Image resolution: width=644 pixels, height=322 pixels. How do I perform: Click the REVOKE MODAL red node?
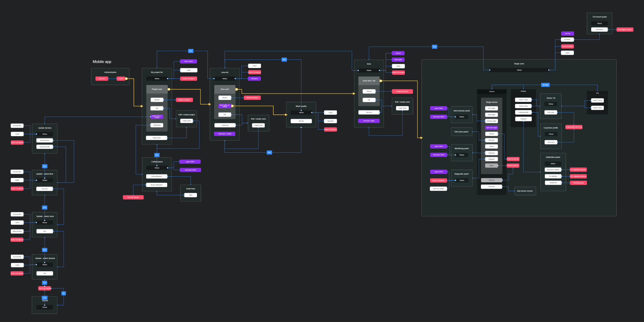point(133,197)
